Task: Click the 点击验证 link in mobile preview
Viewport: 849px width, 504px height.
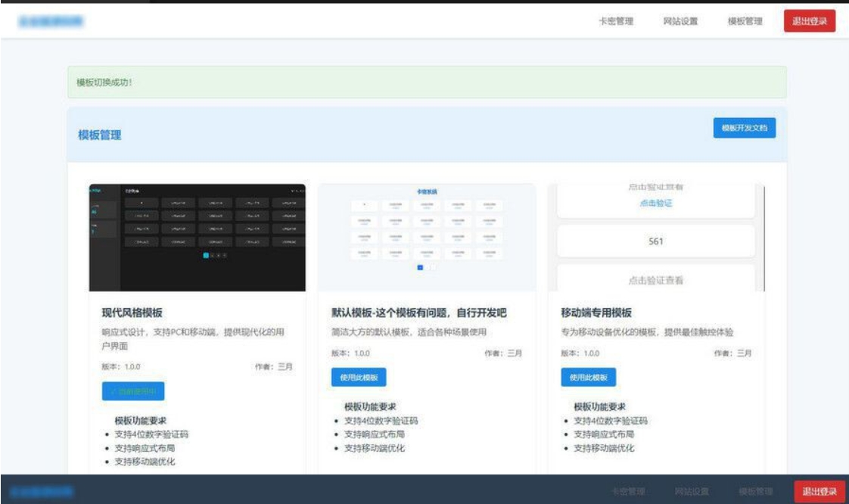Action: (x=655, y=204)
